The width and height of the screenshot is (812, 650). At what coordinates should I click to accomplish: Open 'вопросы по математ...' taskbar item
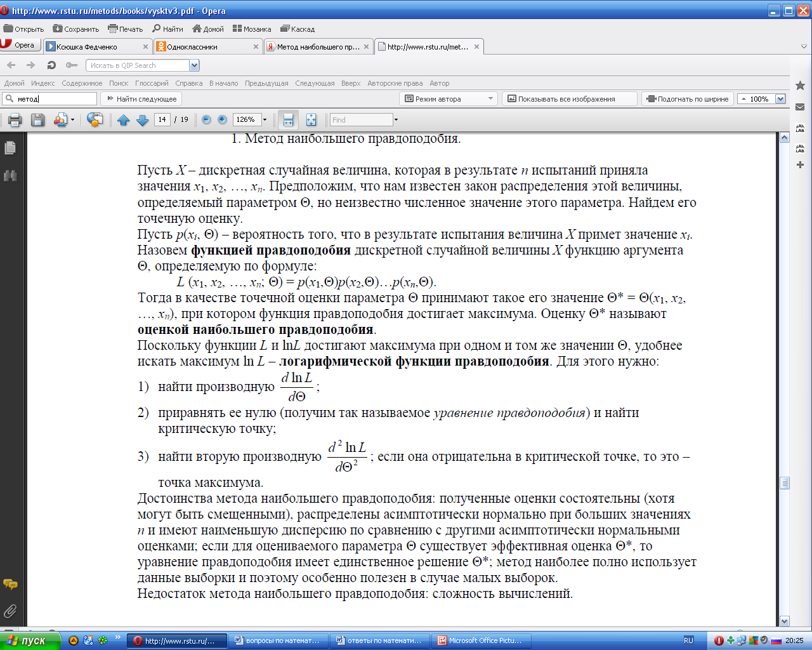[x=278, y=640]
